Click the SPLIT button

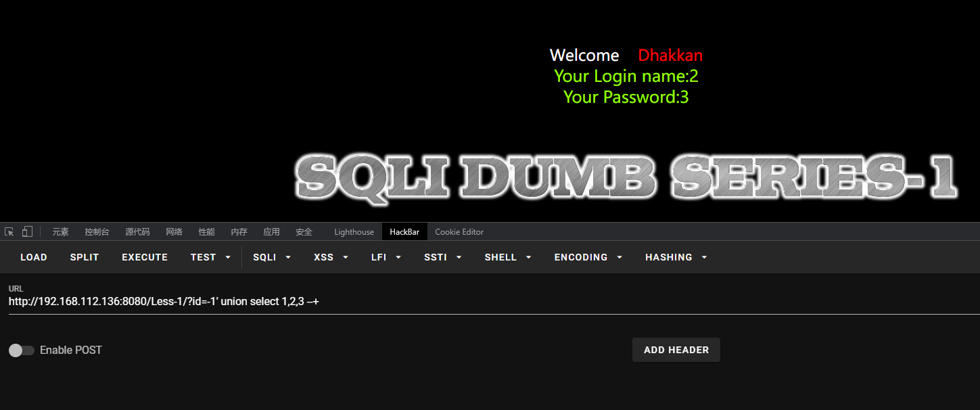85,257
